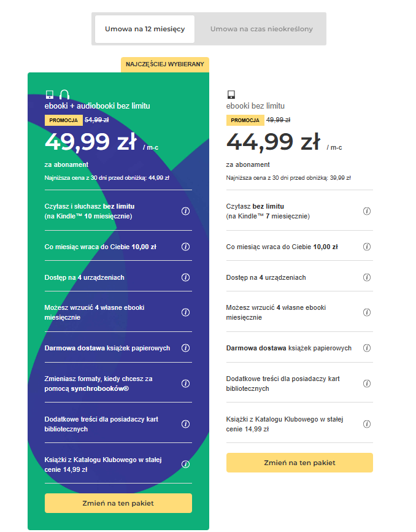Screen dimensions: 416x532
Task: Show info for 10,00 zł cashback in green plan
Action: [x=186, y=247]
